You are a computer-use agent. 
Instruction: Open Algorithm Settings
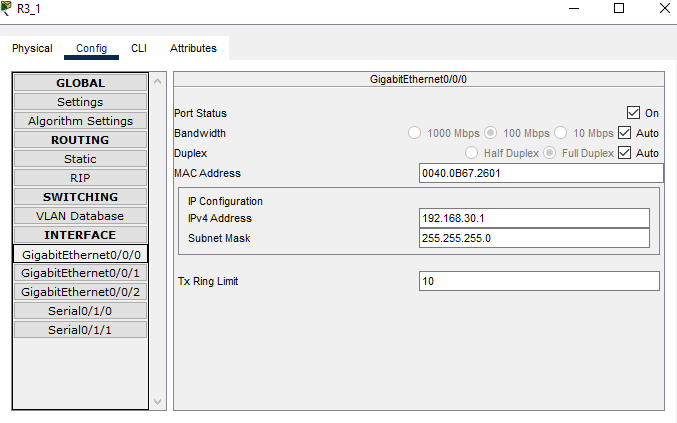click(x=80, y=121)
